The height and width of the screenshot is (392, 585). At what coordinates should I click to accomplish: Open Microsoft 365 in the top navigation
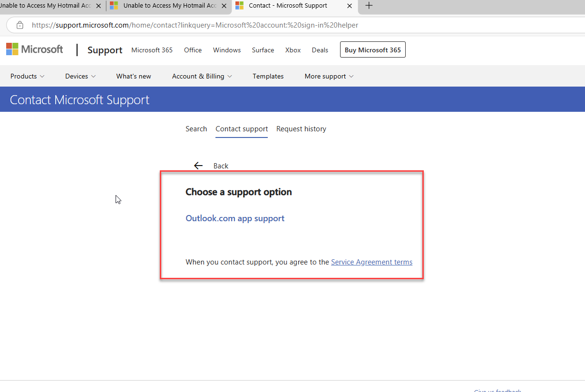pyautogui.click(x=152, y=50)
